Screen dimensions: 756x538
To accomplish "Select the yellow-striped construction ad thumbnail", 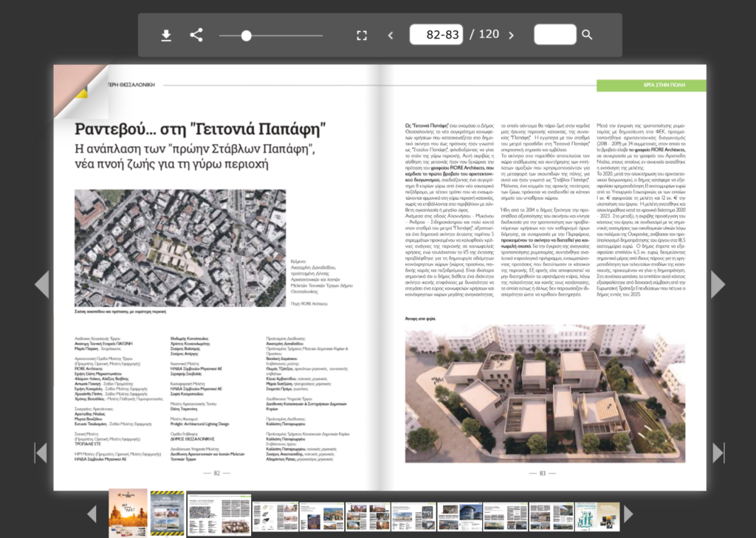I will click(x=168, y=513).
